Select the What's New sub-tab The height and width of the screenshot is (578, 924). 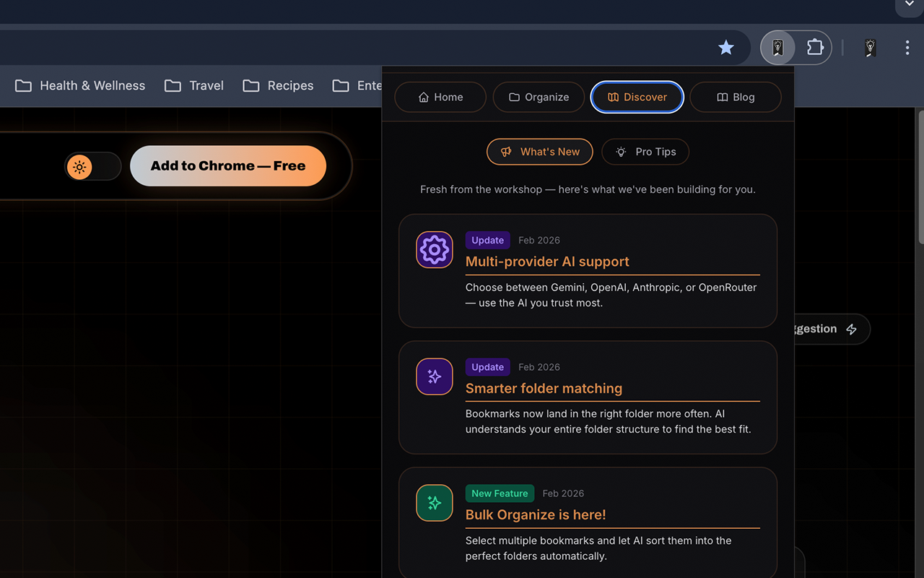[x=540, y=152]
